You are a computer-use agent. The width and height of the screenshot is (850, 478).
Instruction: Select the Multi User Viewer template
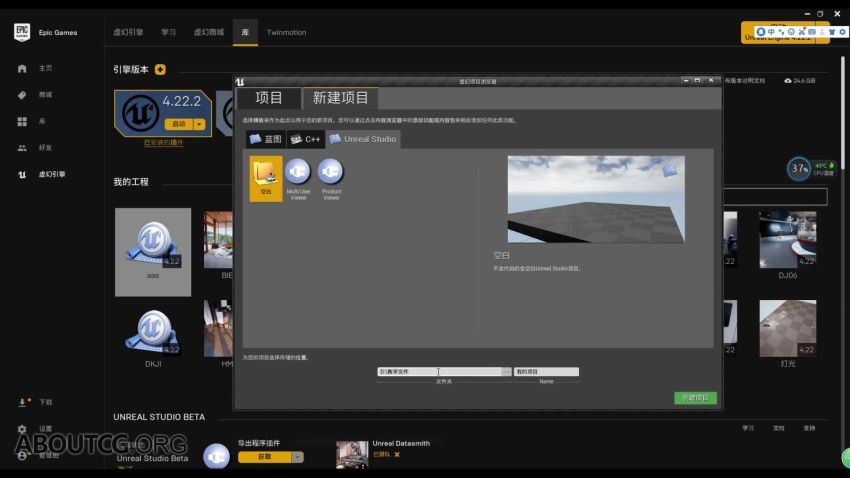(x=298, y=179)
